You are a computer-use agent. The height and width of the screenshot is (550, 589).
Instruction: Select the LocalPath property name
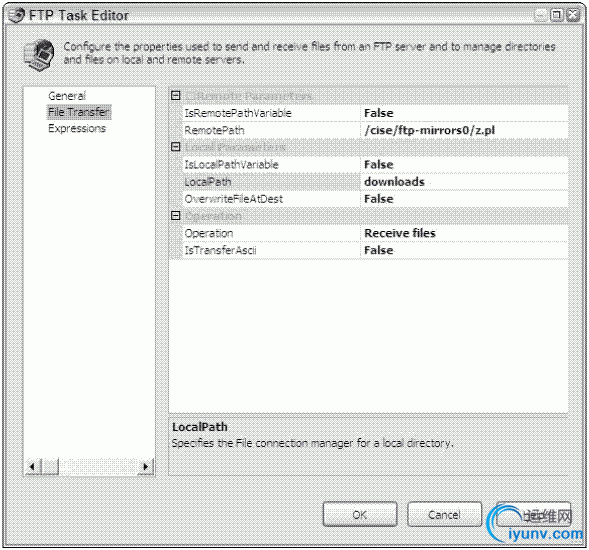[207, 182]
